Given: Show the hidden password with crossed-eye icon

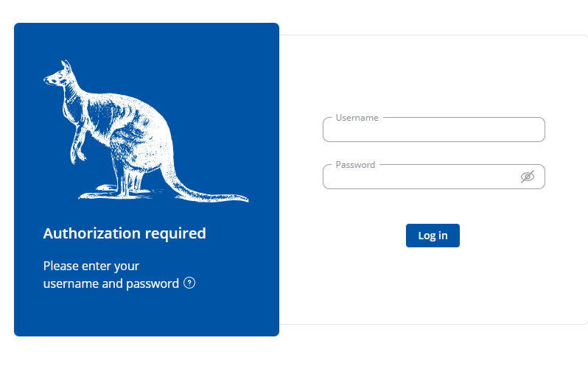Looking at the screenshot, I should pyautogui.click(x=527, y=177).
